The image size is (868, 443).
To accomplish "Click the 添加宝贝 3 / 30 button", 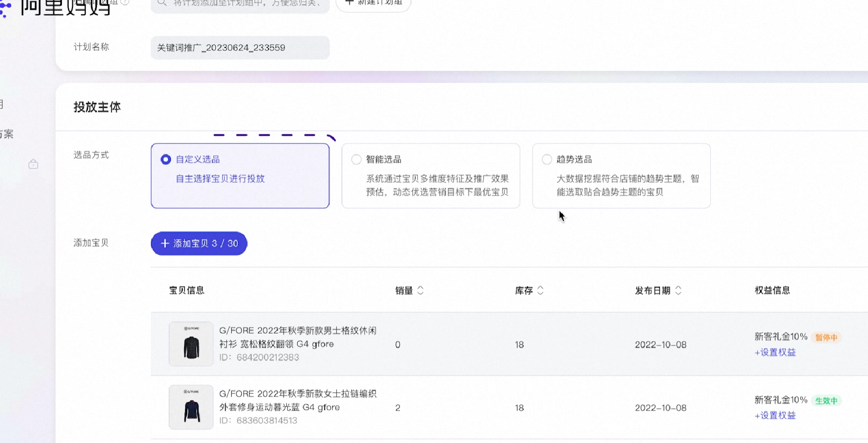I will [x=199, y=244].
